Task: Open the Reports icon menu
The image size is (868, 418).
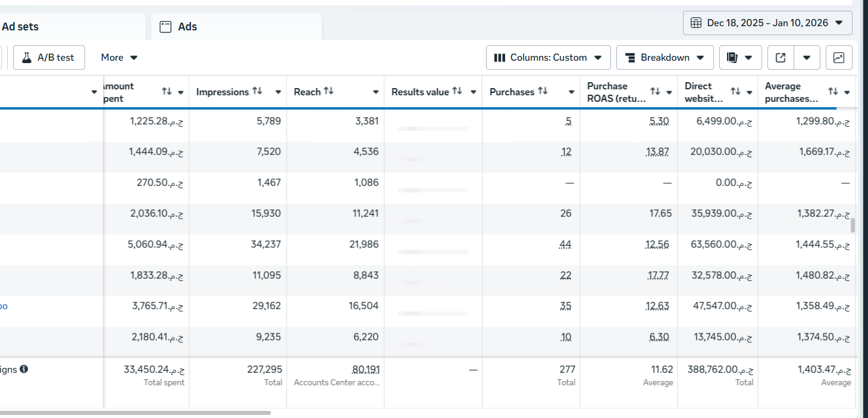Action: [x=739, y=58]
